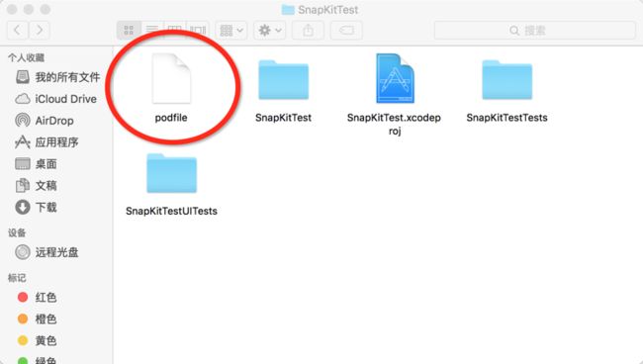Open iCloud Drive in the sidebar

point(55,99)
